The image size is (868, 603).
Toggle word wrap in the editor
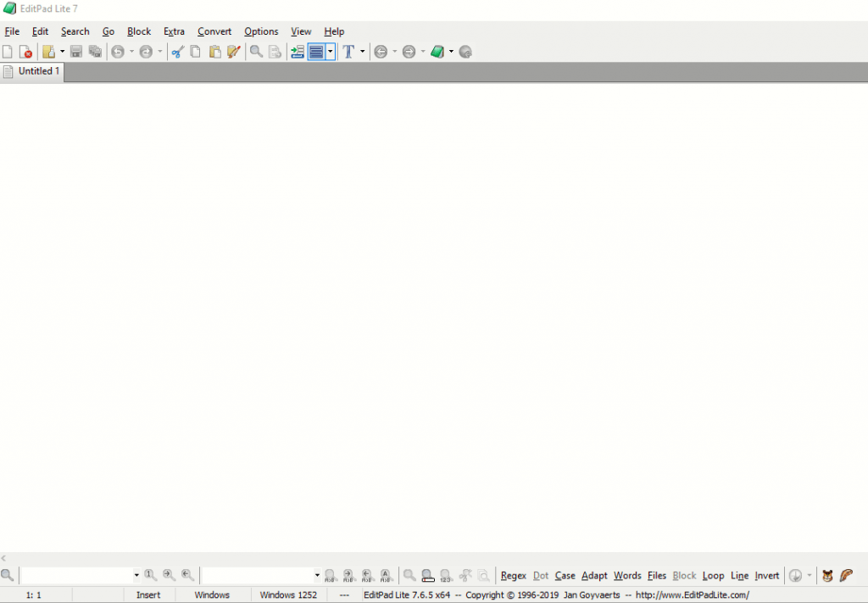(314, 52)
